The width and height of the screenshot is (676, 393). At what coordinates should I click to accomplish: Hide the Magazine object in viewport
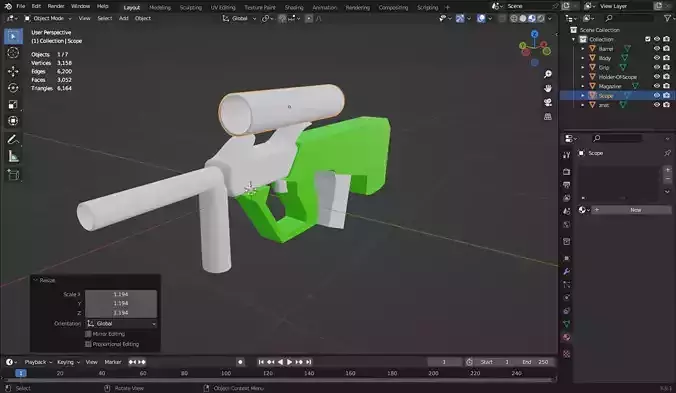[x=657, y=86]
